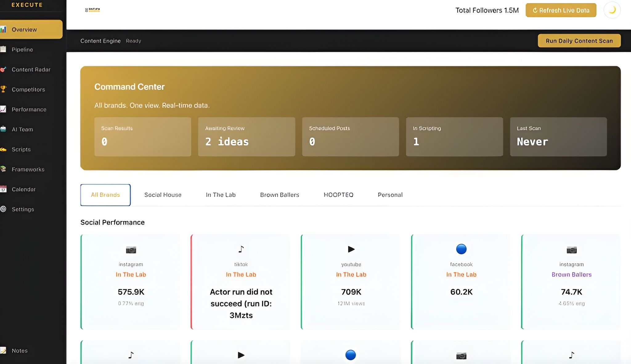The height and width of the screenshot is (364, 631).
Task: Open YouTube In The Lab card
Action: pos(351,282)
